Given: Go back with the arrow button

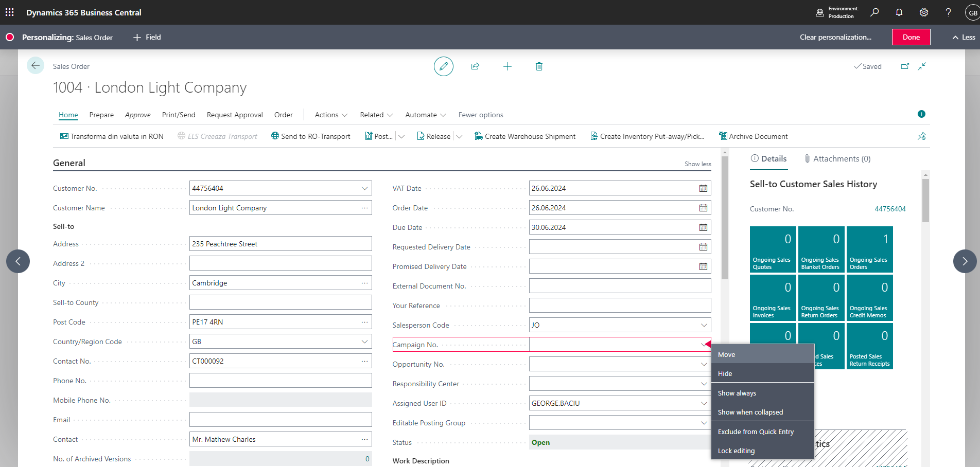Looking at the screenshot, I should point(36,65).
